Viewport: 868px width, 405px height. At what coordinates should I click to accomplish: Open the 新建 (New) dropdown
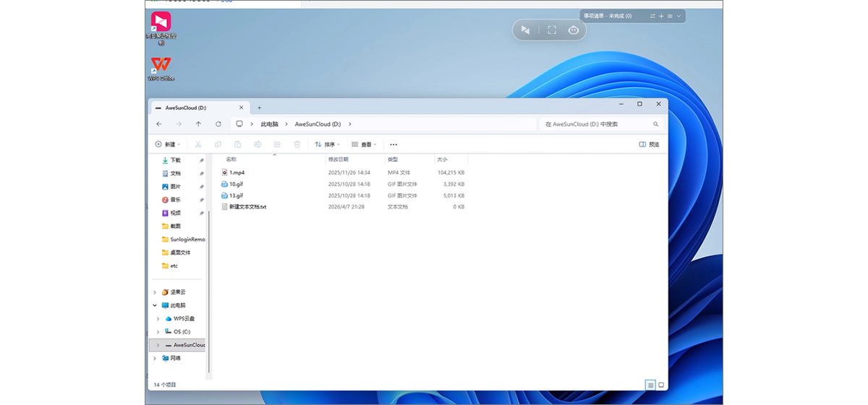(x=168, y=145)
